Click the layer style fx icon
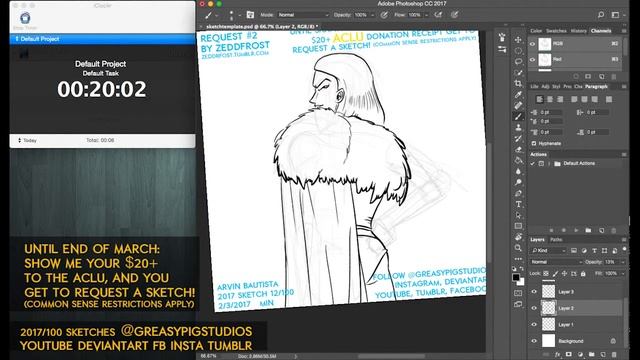The width and height of the screenshot is (640, 360). [558, 355]
